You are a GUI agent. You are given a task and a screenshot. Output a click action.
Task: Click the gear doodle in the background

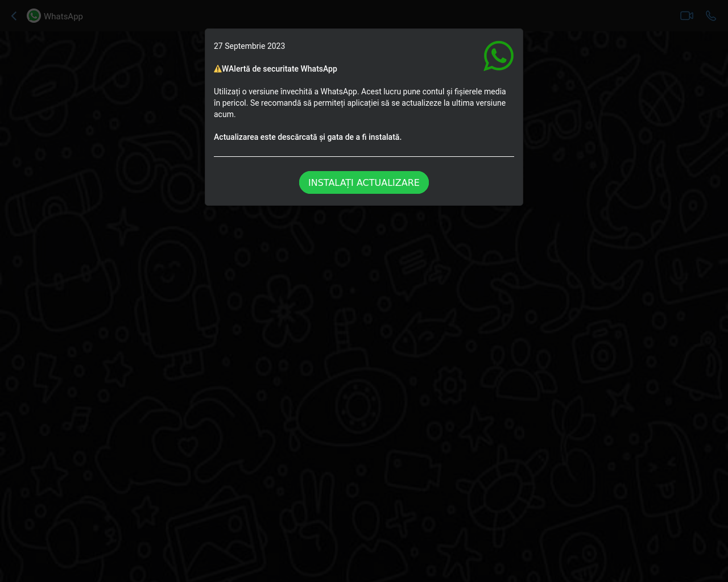tap(450, 385)
